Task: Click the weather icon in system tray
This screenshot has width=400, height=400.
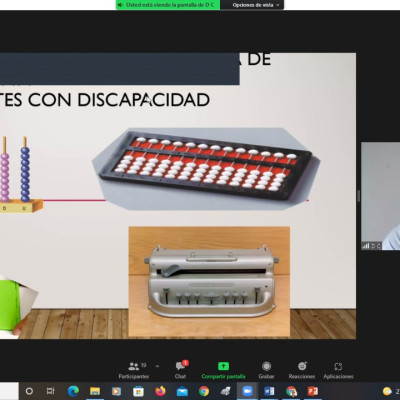Action: (x=387, y=391)
